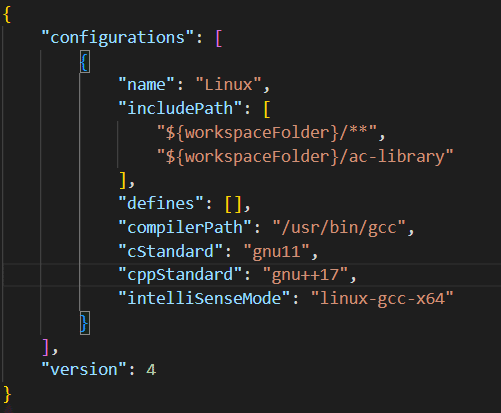
Task: Click the yellow opening bracket after includePath
Action: [x=267, y=109]
